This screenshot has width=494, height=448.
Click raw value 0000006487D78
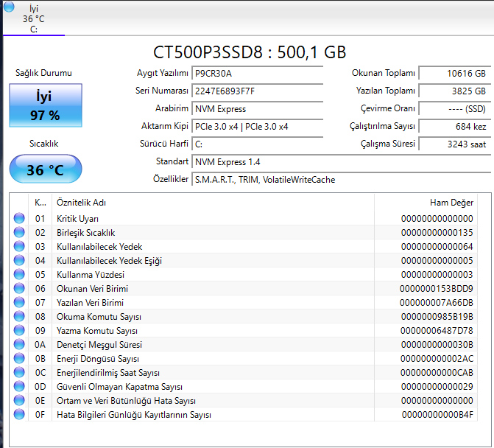tap(437, 331)
